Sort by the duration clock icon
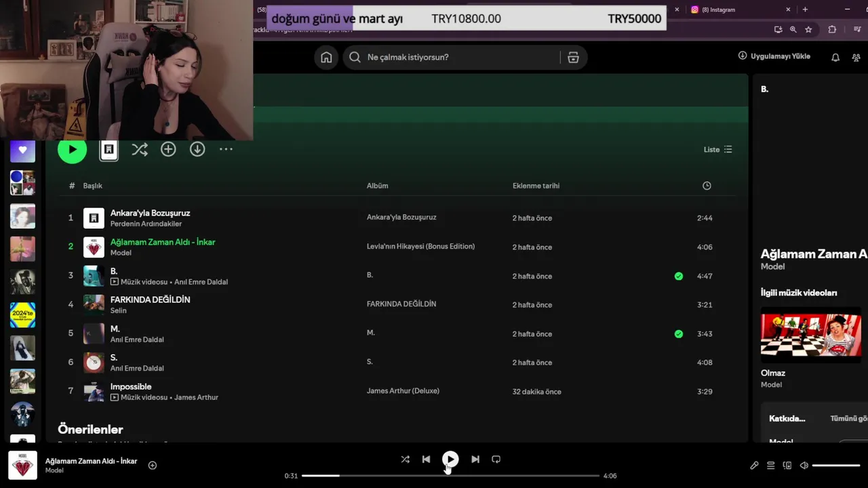 (707, 186)
